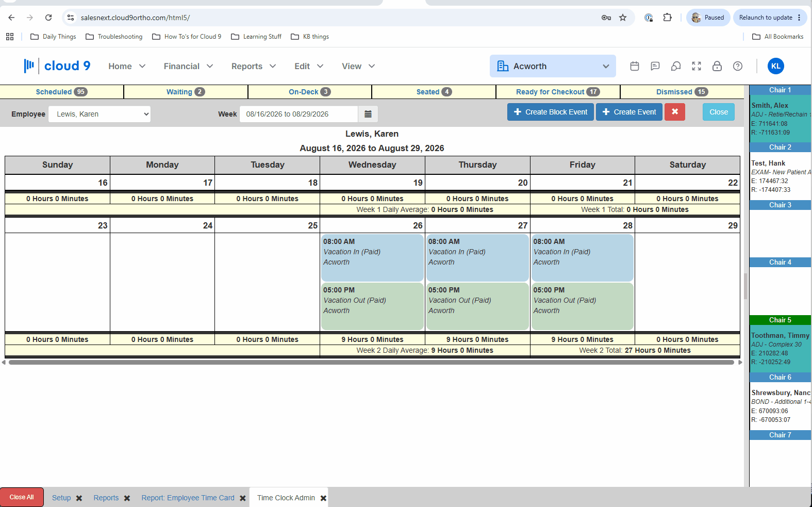Click the browser address bar URL
812x507 pixels.
pyautogui.click(x=135, y=18)
